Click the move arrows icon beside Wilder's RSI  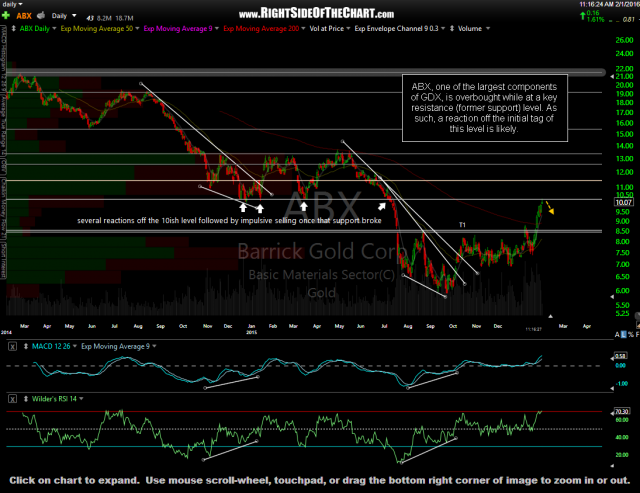[26, 399]
